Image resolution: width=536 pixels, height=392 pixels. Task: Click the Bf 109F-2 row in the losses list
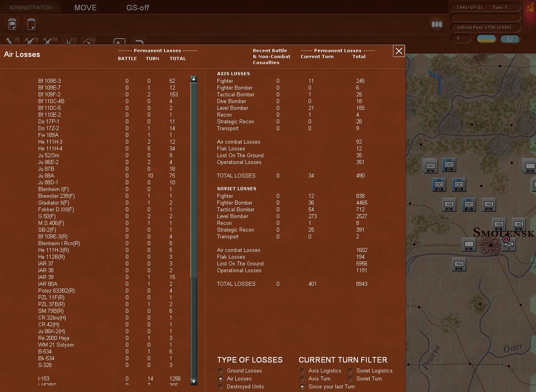click(108, 94)
